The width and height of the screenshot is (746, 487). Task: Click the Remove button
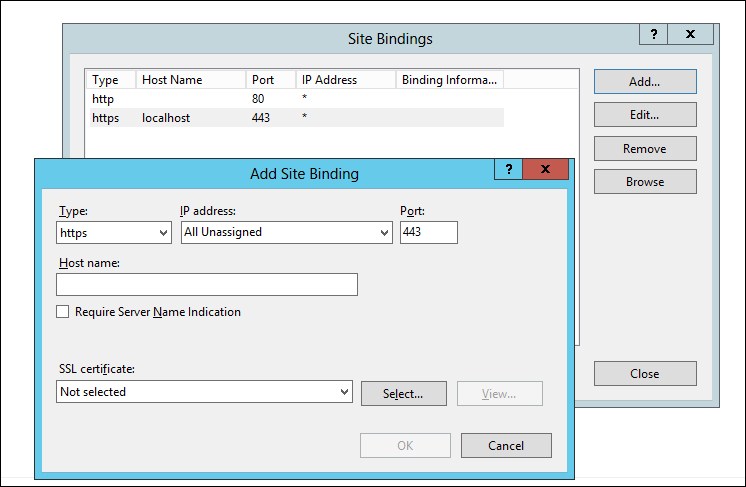[x=645, y=149]
